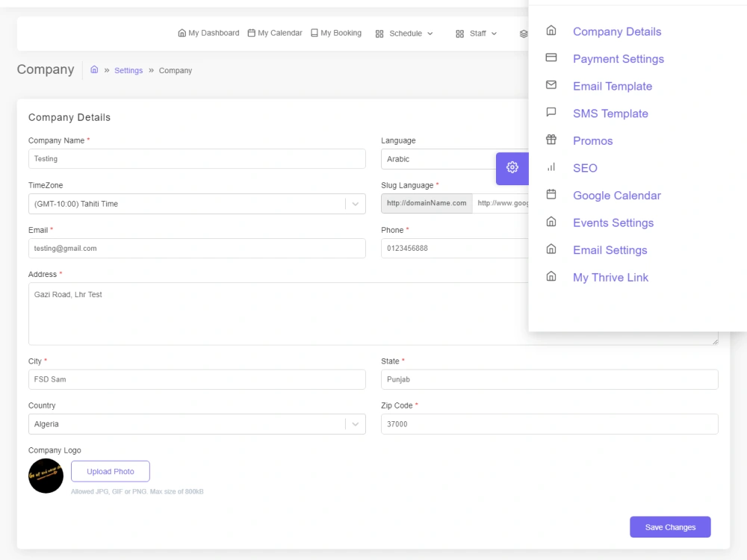
Task: Open Google Calendar settings
Action: click(616, 196)
